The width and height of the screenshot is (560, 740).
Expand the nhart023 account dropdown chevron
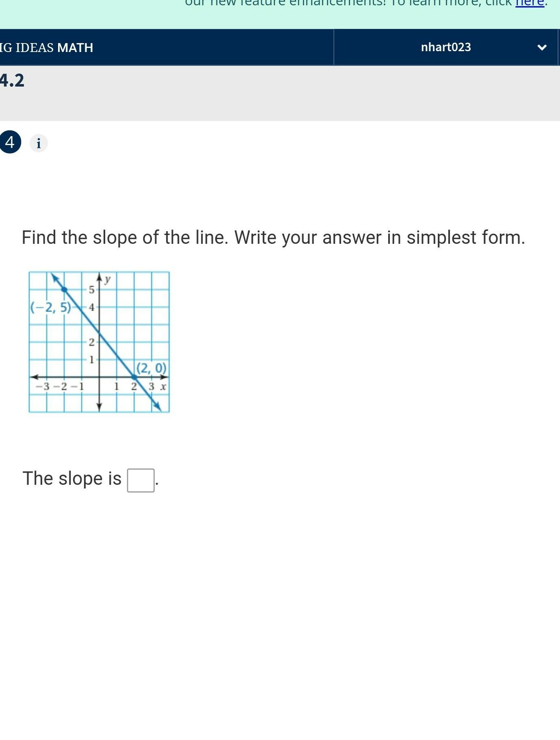coord(542,48)
